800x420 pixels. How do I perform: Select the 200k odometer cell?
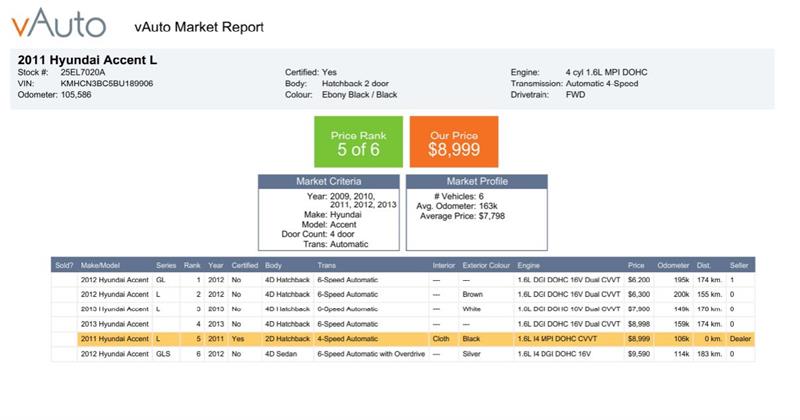coord(682,294)
